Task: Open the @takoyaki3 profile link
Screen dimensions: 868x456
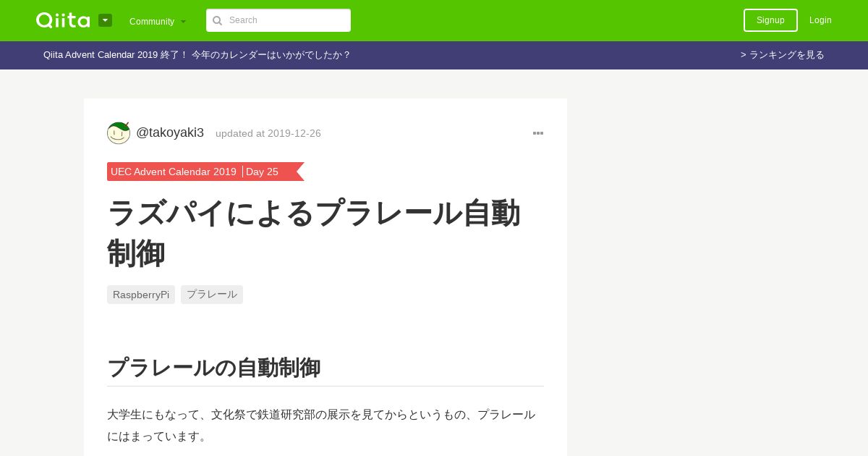Action: [170, 132]
